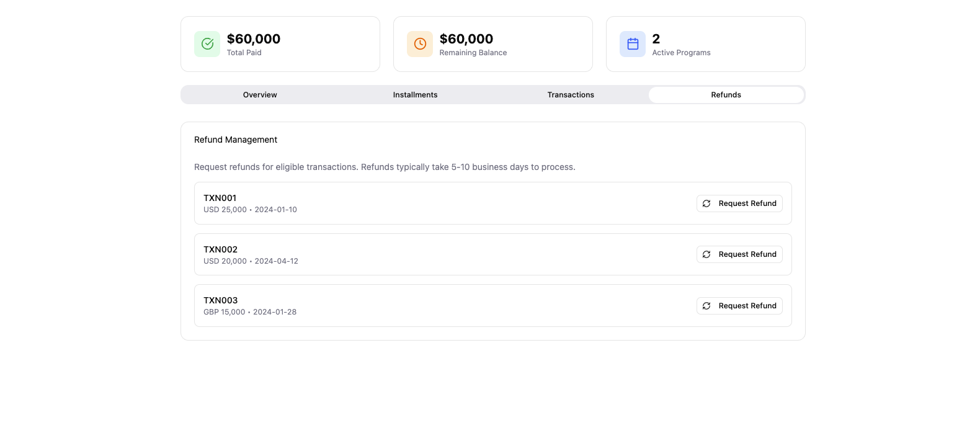Switch to the Overview tab
This screenshot has width=980, height=438.
coord(260,95)
